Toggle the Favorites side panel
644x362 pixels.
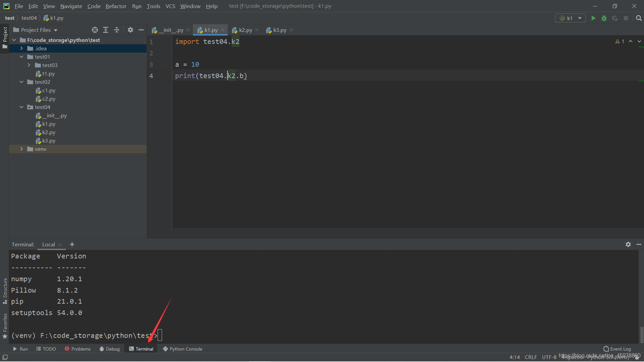coord(5,326)
